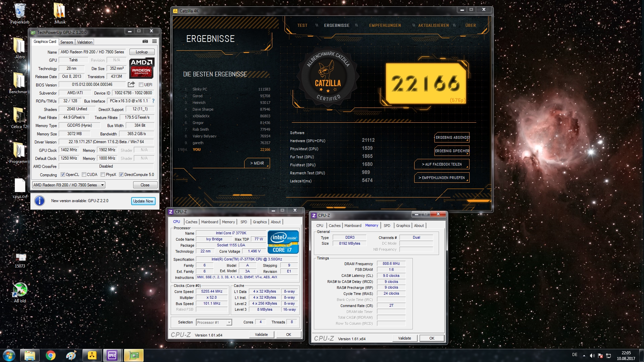The height and width of the screenshot is (362, 644).
Task: Open the Celica desktop folder
Action: coord(19,118)
